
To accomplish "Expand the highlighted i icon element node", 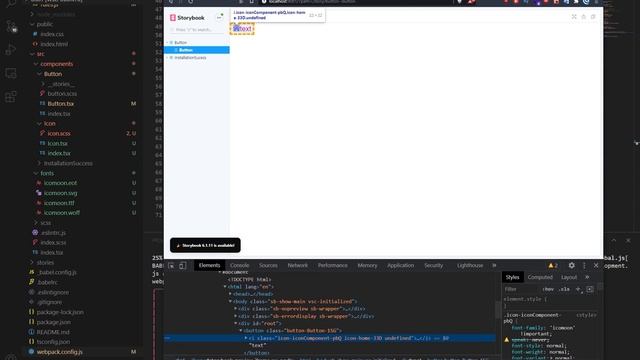I will click(x=246, y=338).
